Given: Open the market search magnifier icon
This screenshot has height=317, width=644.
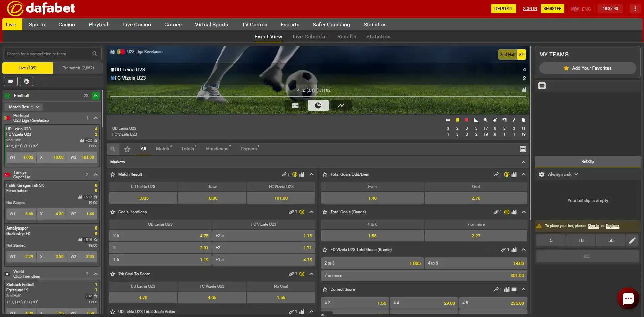Looking at the screenshot, I should tap(113, 149).
